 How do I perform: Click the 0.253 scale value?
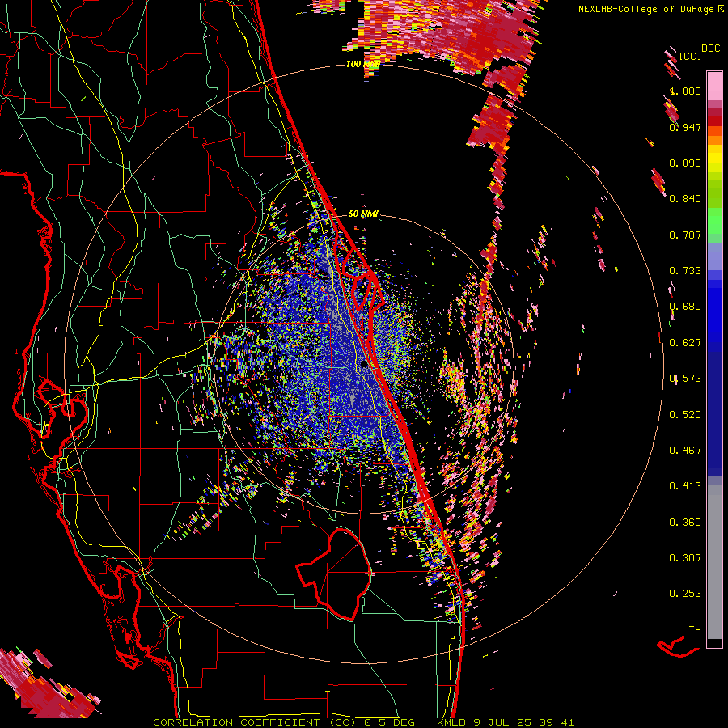click(685, 594)
